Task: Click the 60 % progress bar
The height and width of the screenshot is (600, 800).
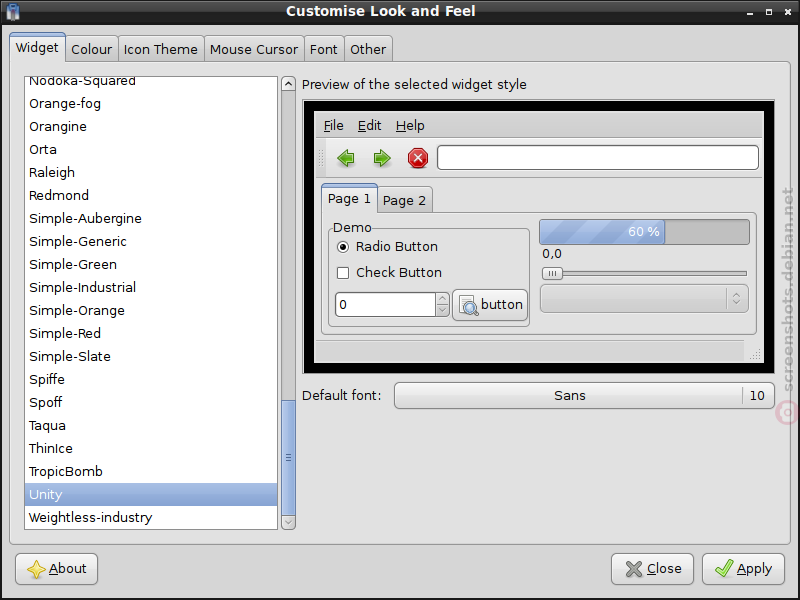Action: [644, 232]
